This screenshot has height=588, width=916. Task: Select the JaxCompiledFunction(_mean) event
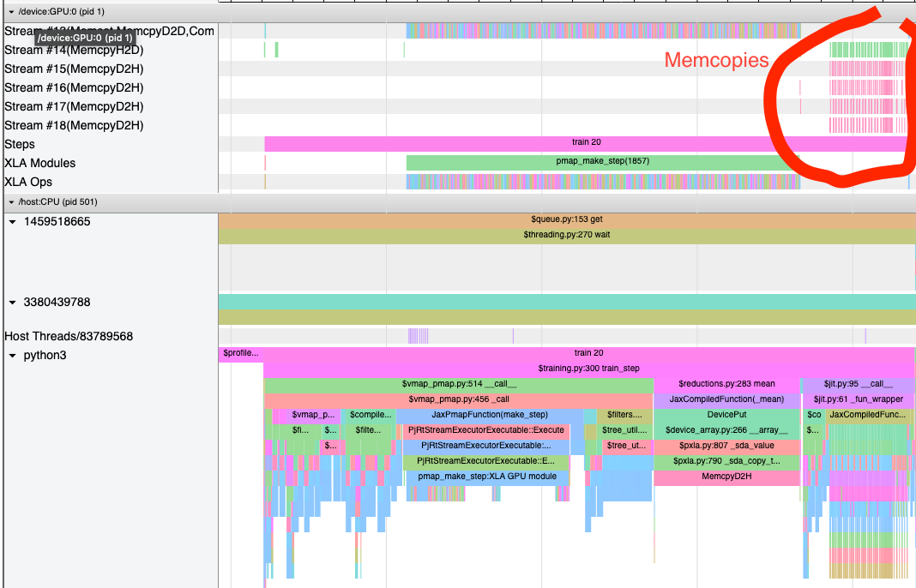pyautogui.click(x=729, y=399)
